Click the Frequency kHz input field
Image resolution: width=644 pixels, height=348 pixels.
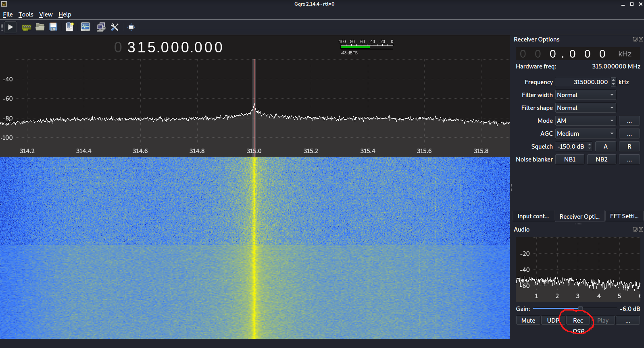click(x=583, y=82)
